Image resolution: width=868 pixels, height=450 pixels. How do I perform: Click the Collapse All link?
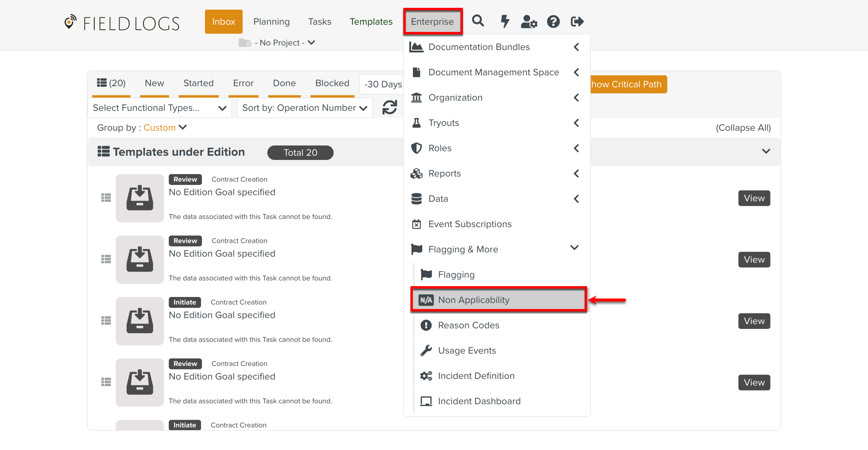[x=743, y=128]
